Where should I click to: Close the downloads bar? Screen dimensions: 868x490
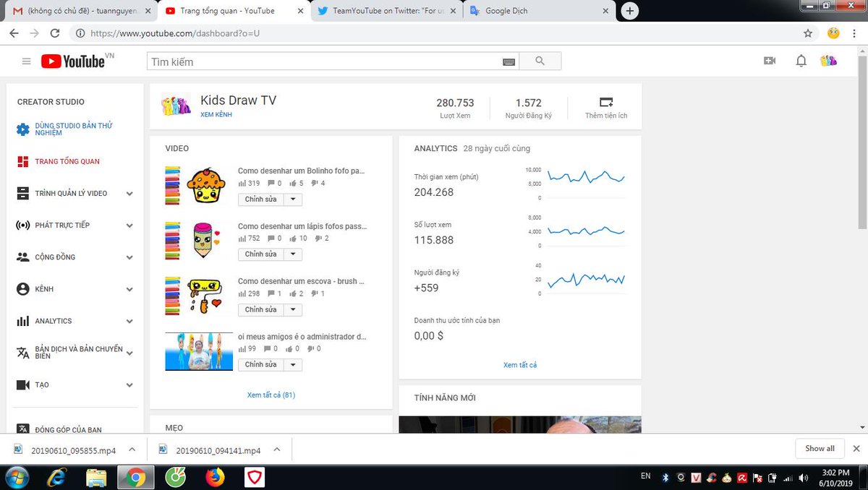pyautogui.click(x=856, y=449)
